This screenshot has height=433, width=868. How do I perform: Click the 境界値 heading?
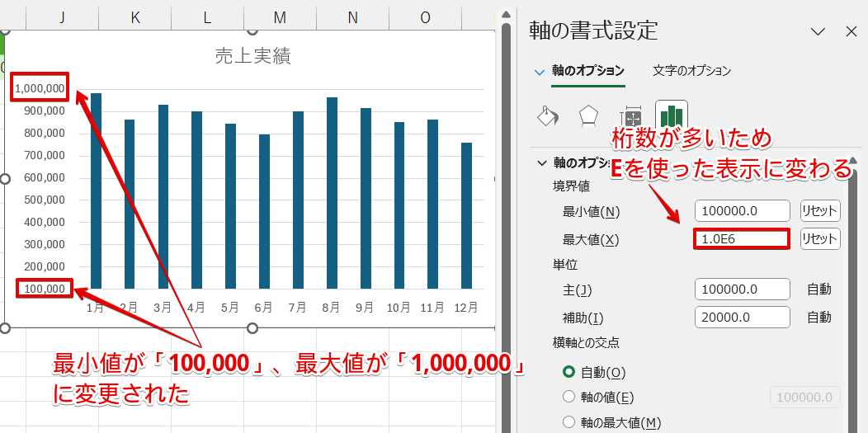pyautogui.click(x=569, y=186)
